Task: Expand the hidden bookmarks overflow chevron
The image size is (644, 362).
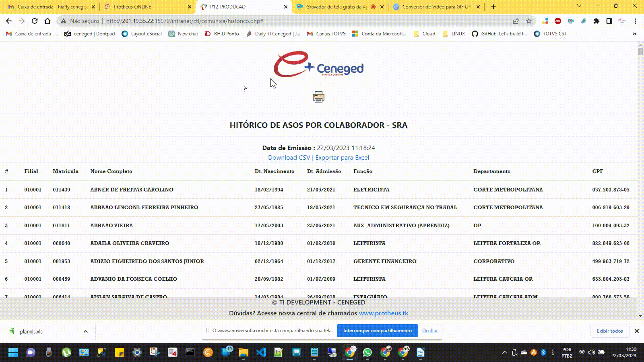Action: coord(635,34)
